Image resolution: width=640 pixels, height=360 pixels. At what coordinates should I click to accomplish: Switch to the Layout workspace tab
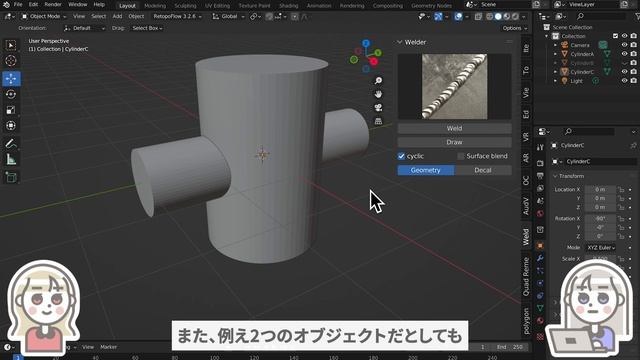(x=127, y=6)
